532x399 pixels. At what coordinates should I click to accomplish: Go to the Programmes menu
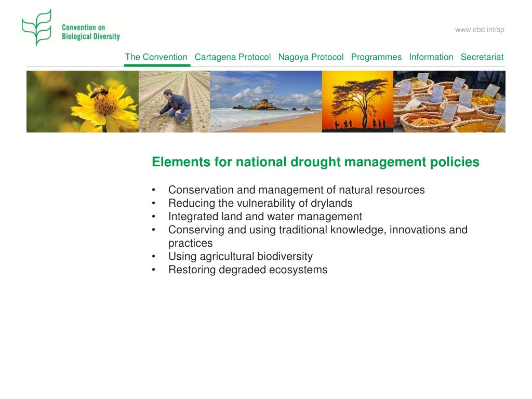point(376,57)
